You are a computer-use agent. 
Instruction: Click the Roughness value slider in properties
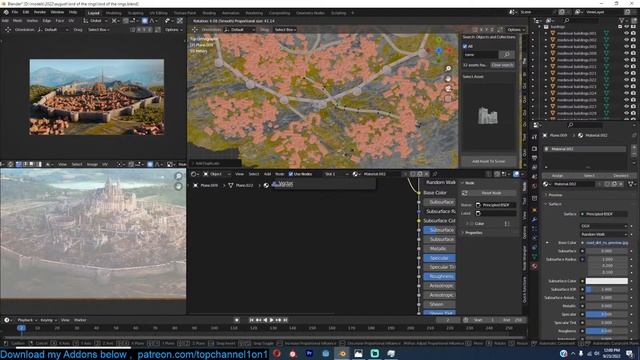click(607, 331)
